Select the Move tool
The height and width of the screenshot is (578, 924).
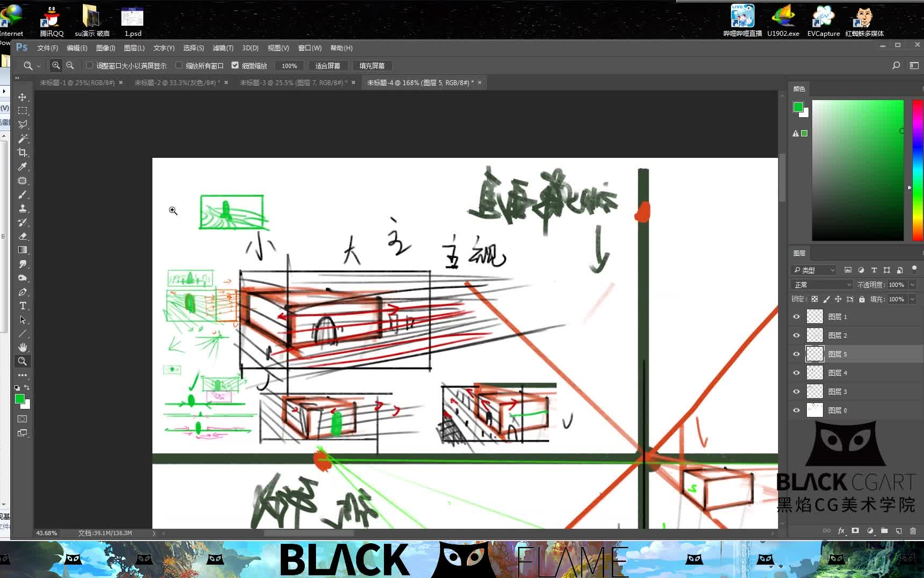[22, 97]
